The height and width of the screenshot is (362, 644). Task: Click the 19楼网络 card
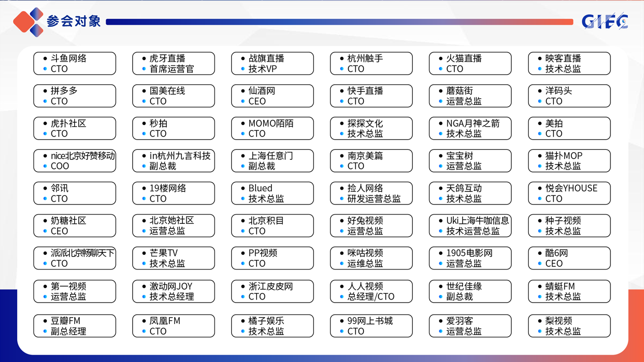(x=173, y=193)
